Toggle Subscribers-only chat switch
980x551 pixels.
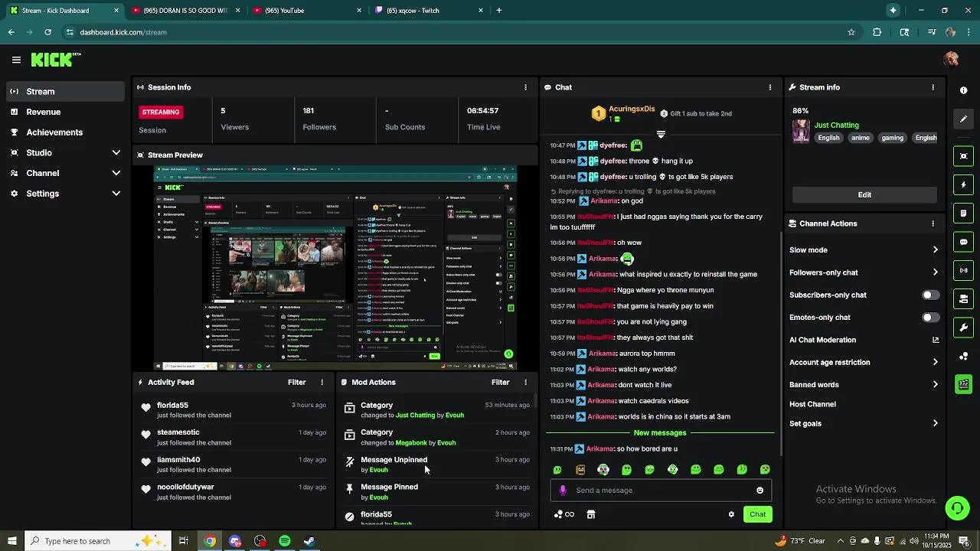pos(930,295)
